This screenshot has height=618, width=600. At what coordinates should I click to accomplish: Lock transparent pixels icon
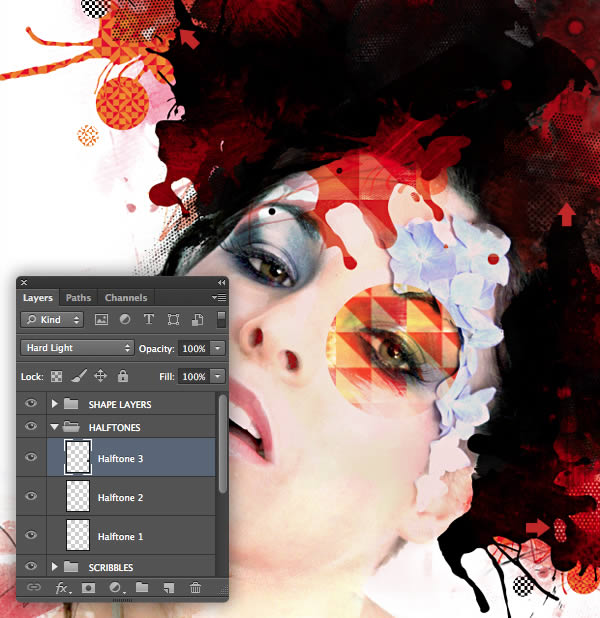56,376
